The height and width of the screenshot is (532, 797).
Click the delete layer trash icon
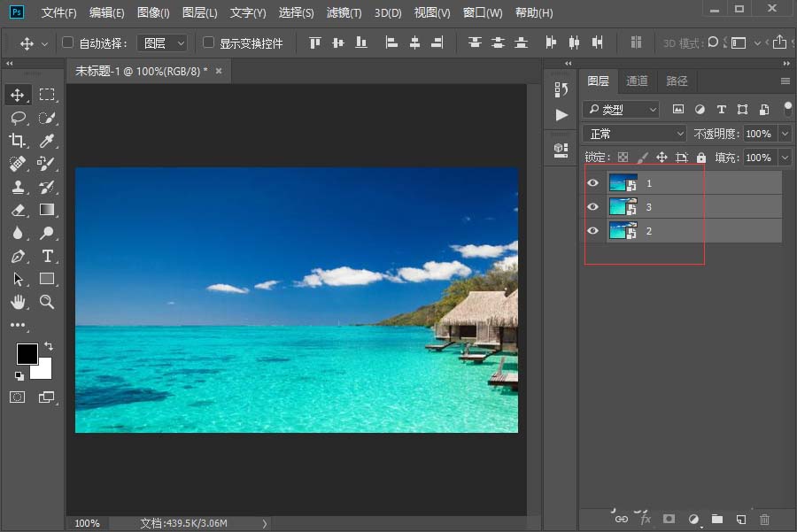765,519
